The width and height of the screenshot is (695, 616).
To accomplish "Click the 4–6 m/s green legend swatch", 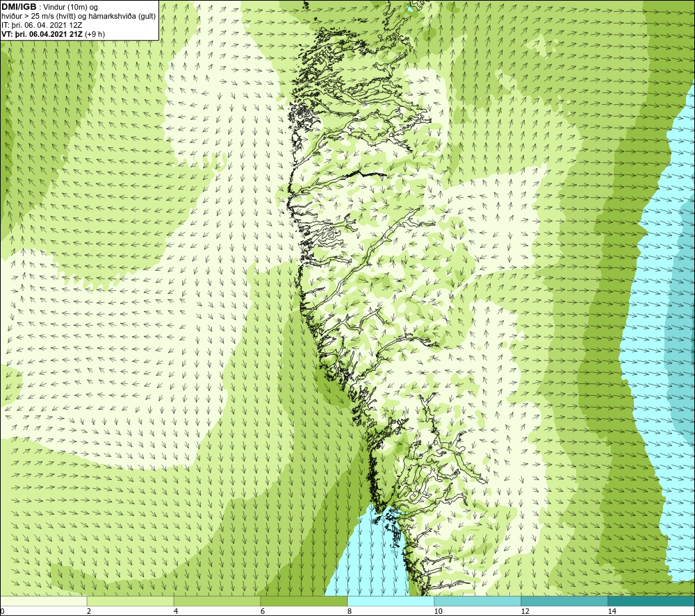I will point(217,601).
